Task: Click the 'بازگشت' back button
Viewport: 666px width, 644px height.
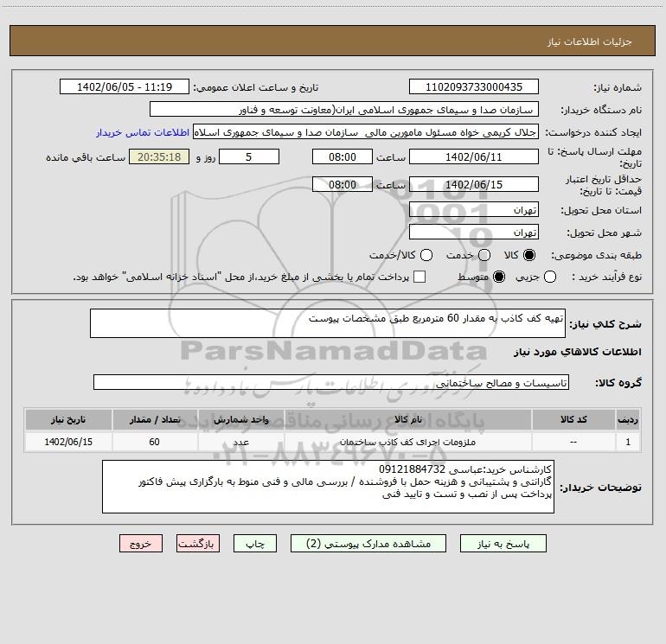Action: point(198,544)
